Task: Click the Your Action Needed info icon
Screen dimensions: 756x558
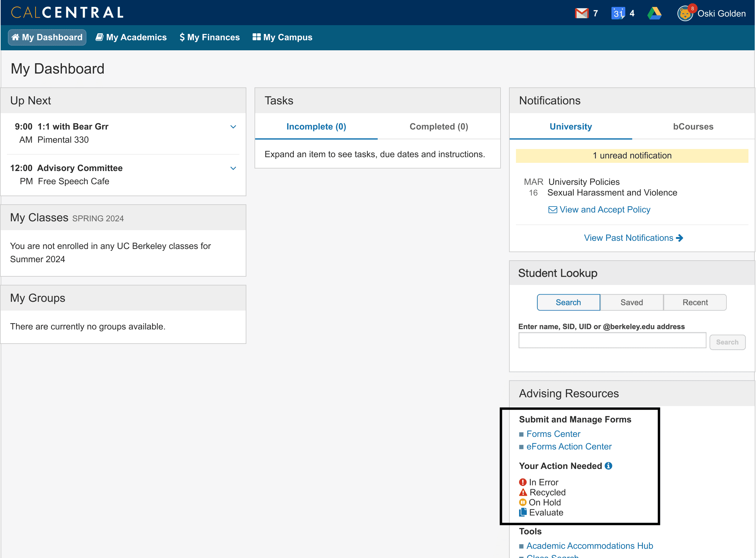Action: pyautogui.click(x=608, y=466)
